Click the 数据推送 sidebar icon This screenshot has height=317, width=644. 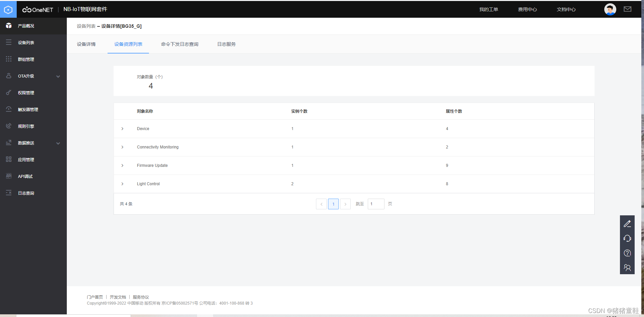9,143
